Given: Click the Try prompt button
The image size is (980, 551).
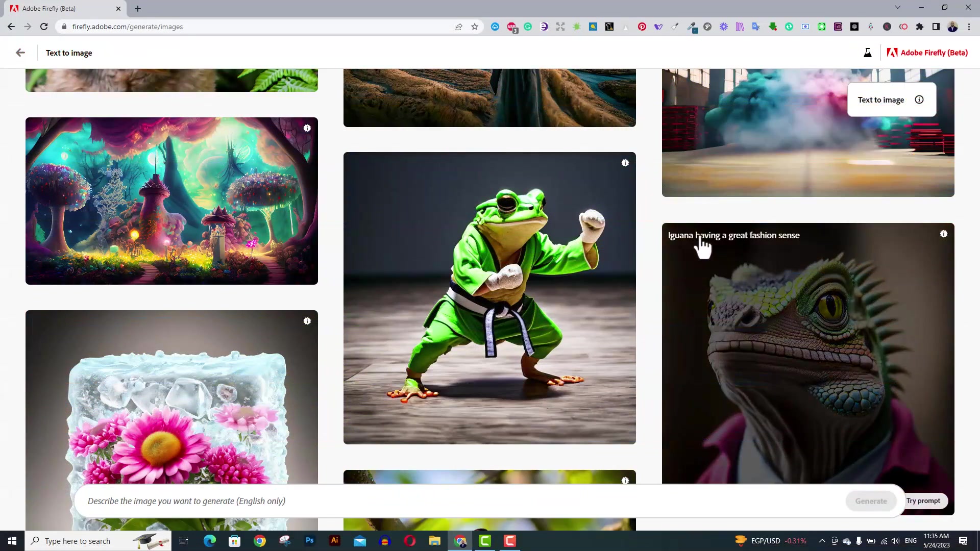Looking at the screenshot, I should click(923, 500).
